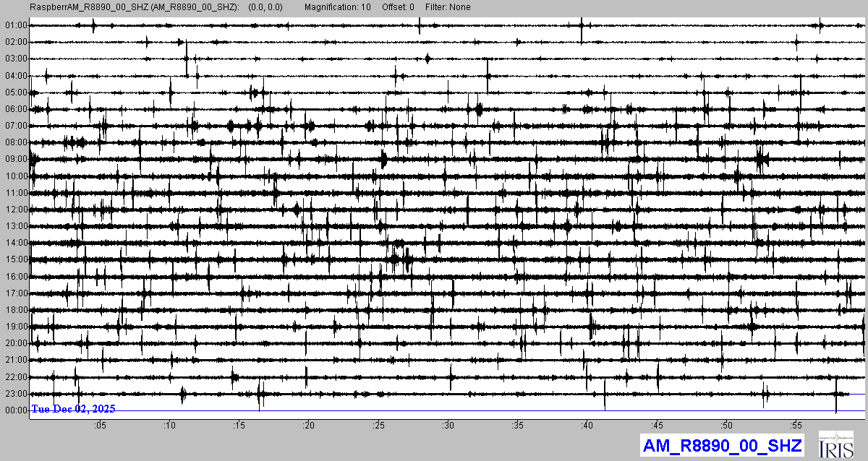The height and width of the screenshot is (461, 868).
Task: Select the 12:00 hour row label
Action: (16, 210)
